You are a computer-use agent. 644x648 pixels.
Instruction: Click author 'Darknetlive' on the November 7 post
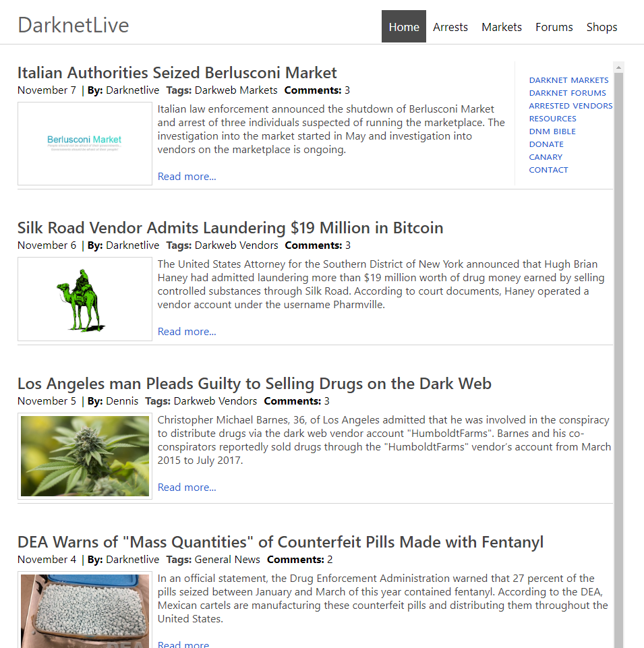[x=132, y=90]
